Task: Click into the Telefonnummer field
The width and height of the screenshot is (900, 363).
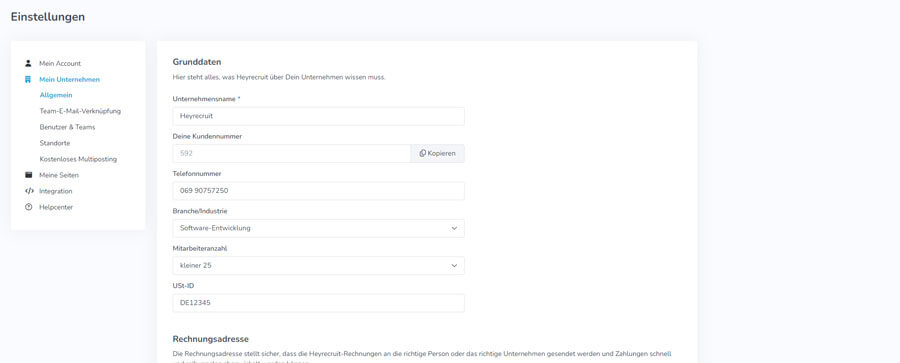Action: [x=319, y=191]
